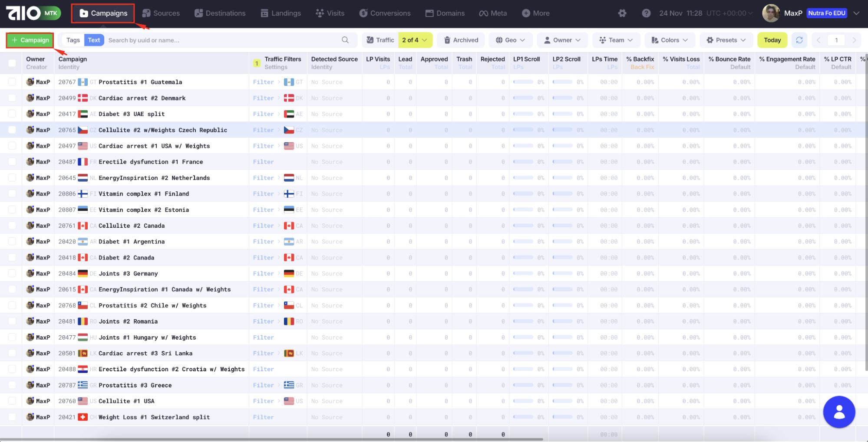Image resolution: width=868 pixels, height=442 pixels.
Task: Select checkbox for Cardiac arrest #2 Denmark
Action: point(12,98)
